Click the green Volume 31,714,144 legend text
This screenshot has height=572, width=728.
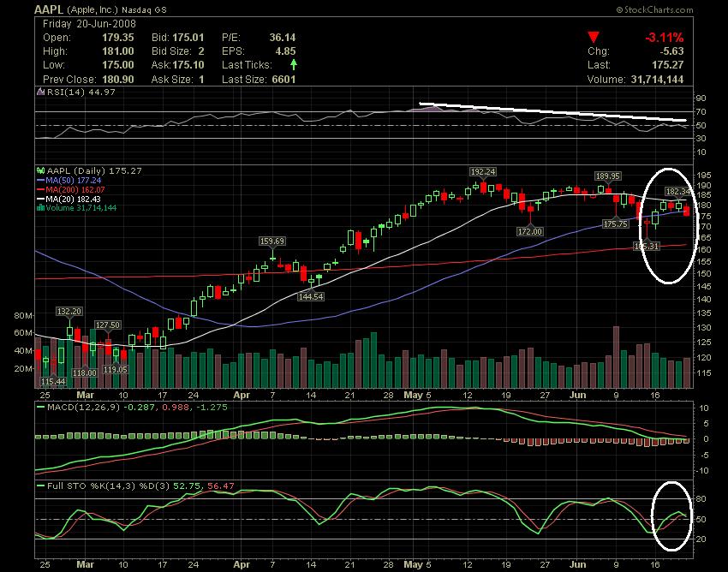point(81,207)
